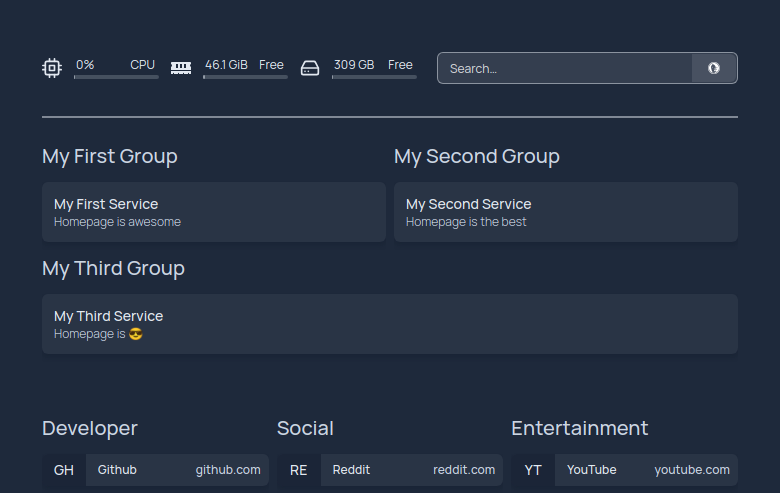
Task: Open the Github bookmark
Action: click(155, 470)
